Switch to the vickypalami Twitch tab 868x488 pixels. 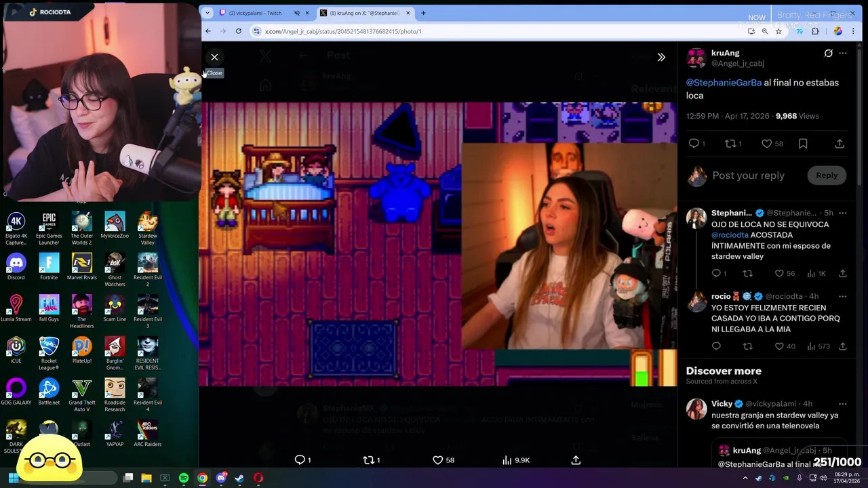tap(254, 13)
